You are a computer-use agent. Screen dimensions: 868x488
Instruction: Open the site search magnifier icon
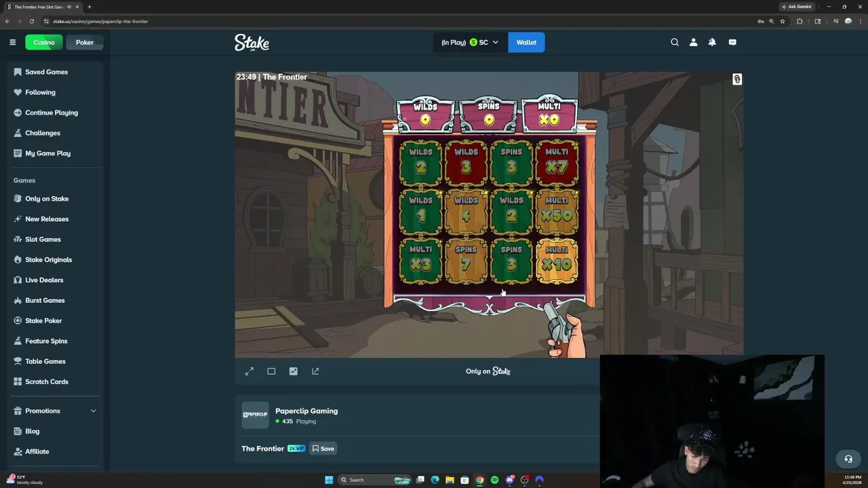coord(675,42)
